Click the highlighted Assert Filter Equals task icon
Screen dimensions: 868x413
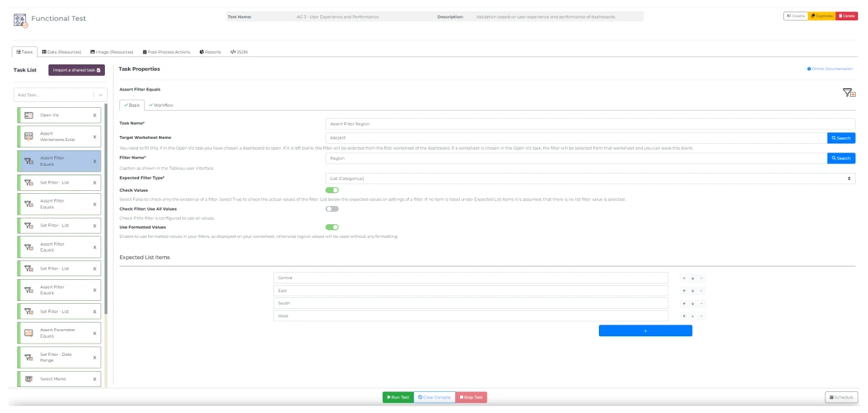pos(29,161)
